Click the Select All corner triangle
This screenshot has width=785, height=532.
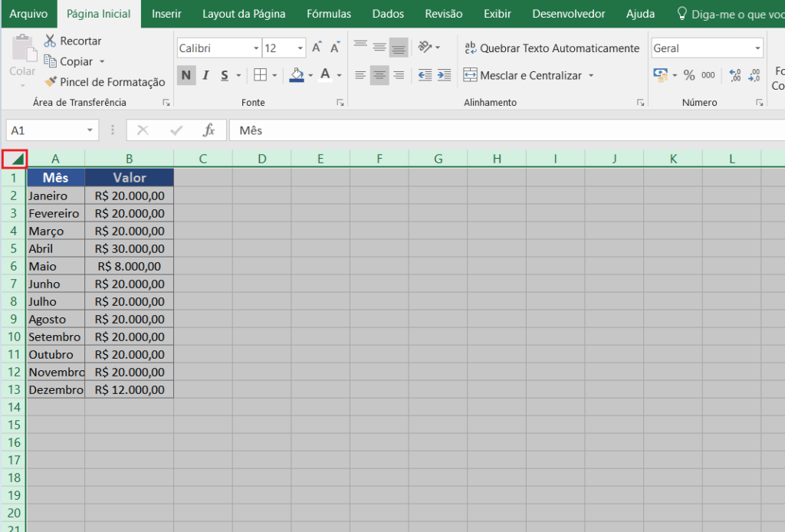pos(15,159)
